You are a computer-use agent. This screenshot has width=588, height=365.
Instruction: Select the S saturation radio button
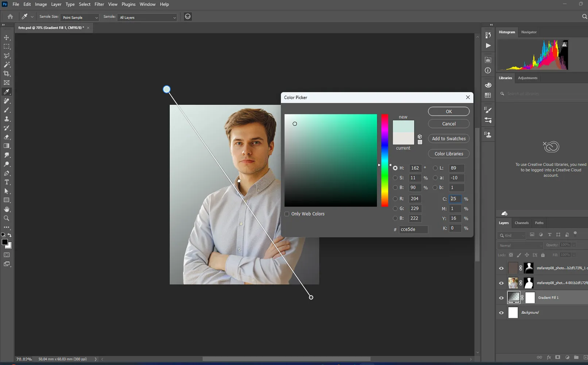pos(395,178)
